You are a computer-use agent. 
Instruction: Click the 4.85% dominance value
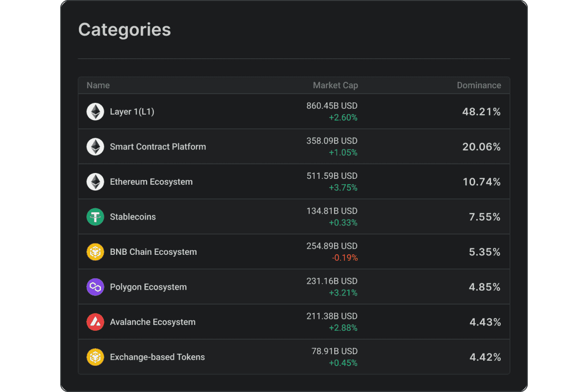coord(485,287)
